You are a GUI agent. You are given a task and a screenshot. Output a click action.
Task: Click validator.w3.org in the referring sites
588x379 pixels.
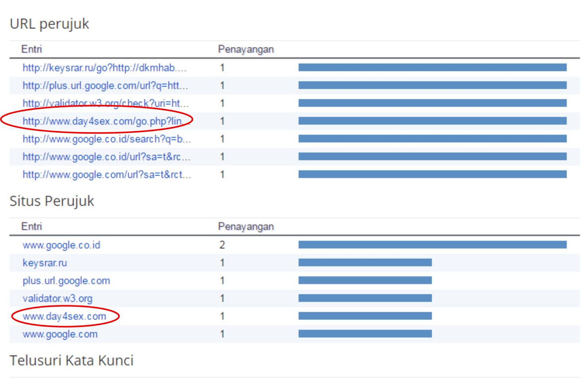(57, 299)
